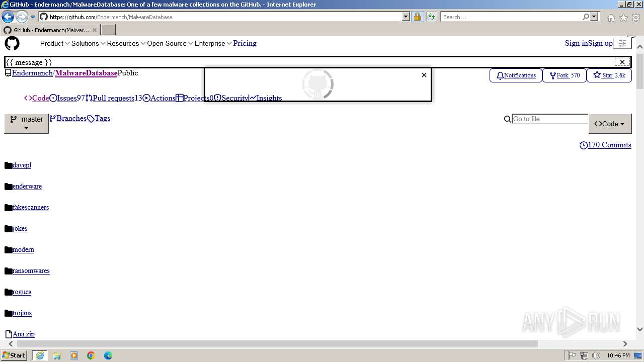Open the Pricing link
This screenshot has width=644, height=362.
point(245,43)
